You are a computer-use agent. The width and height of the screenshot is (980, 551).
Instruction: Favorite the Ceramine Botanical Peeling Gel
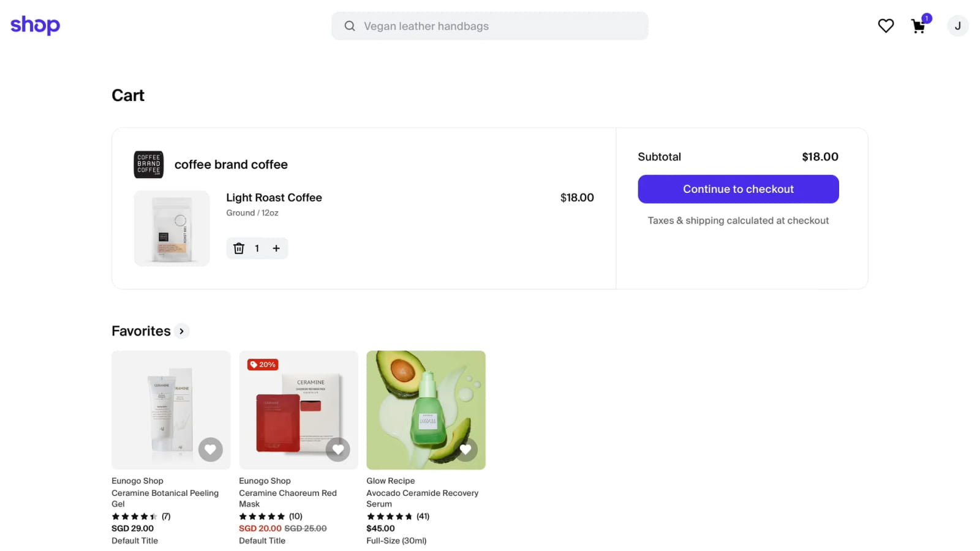pos(210,449)
